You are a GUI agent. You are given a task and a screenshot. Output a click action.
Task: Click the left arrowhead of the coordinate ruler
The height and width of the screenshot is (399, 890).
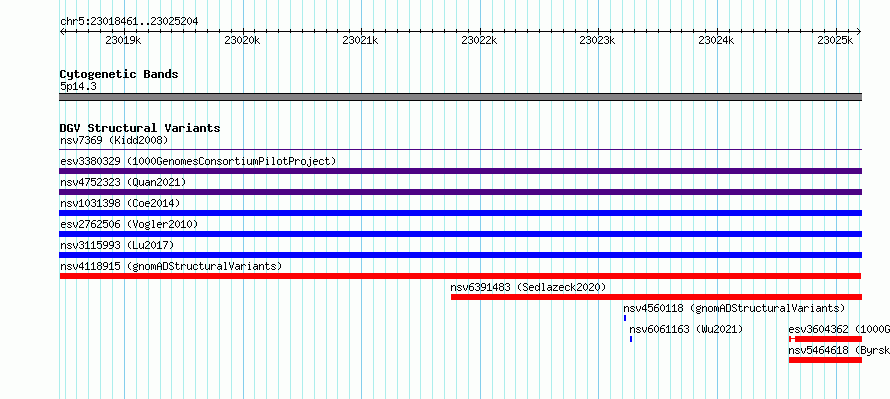coord(62,31)
